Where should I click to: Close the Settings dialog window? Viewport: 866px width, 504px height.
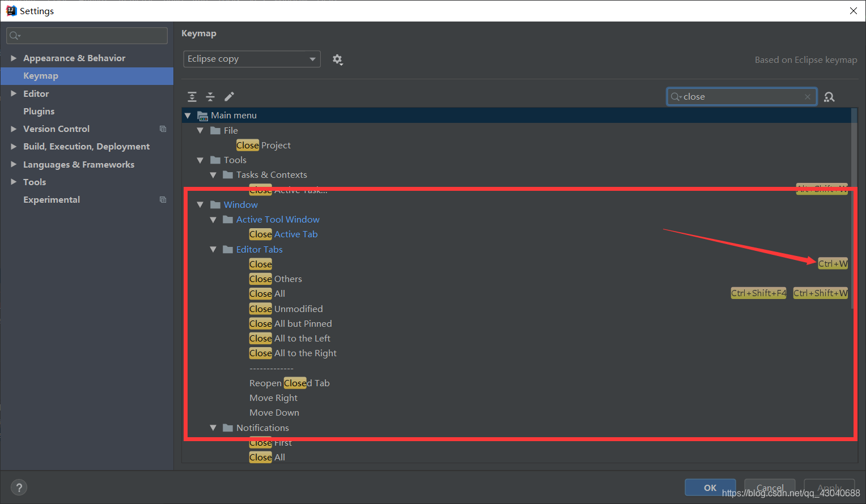[854, 11]
